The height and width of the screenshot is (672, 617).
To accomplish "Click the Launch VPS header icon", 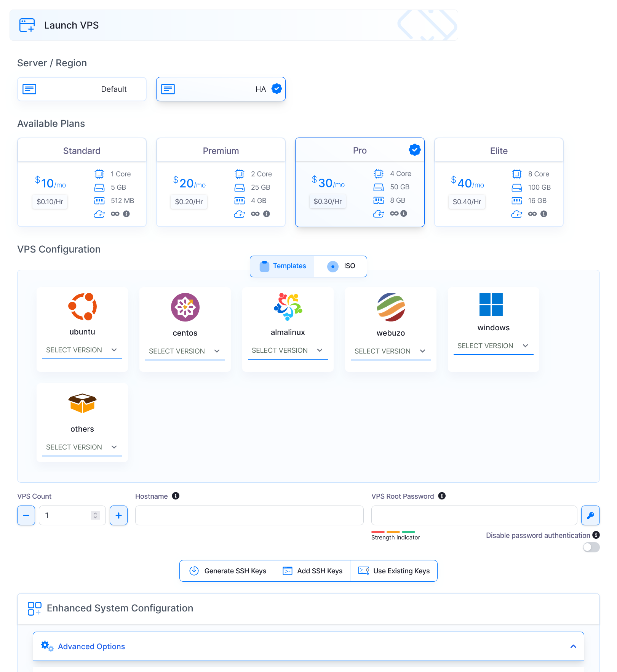I will click(27, 25).
